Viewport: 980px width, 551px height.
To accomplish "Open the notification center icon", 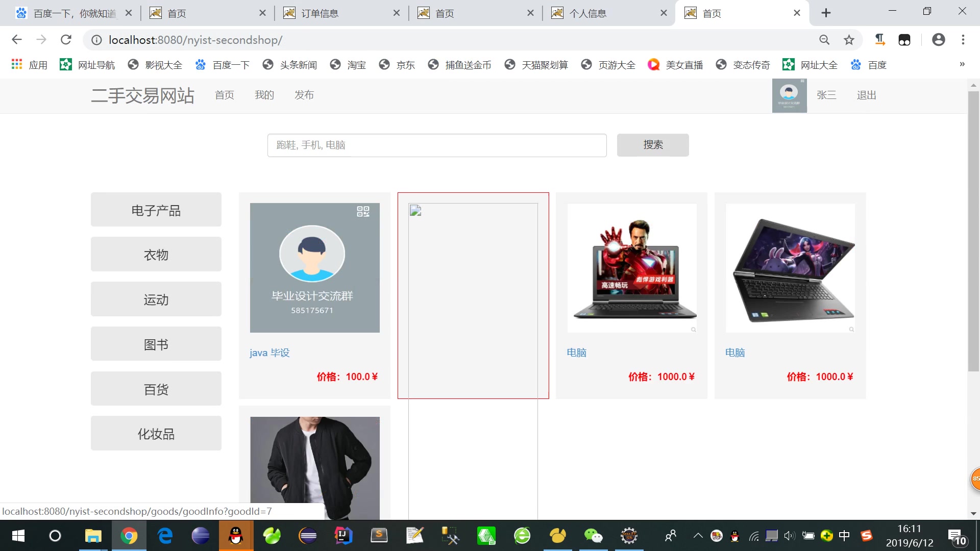I will [957, 537].
